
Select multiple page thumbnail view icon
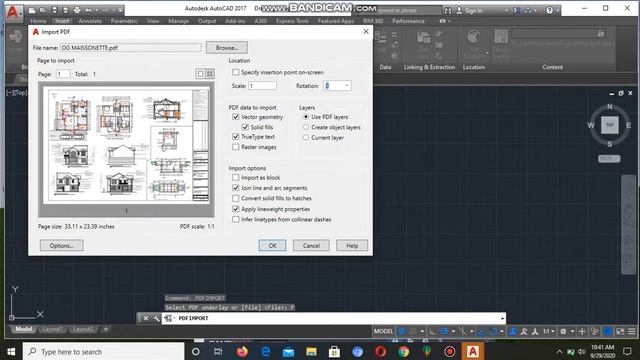210,73
